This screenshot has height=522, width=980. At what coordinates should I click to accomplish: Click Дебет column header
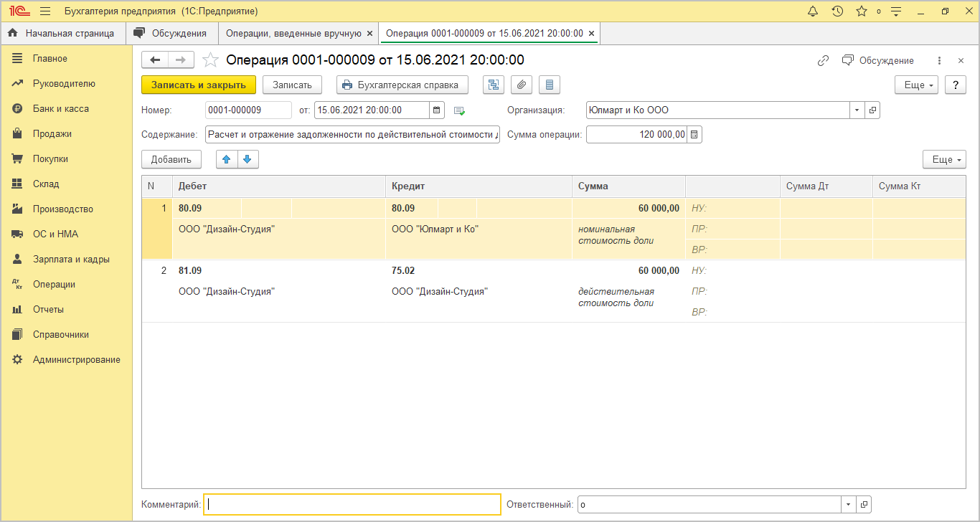(x=279, y=186)
